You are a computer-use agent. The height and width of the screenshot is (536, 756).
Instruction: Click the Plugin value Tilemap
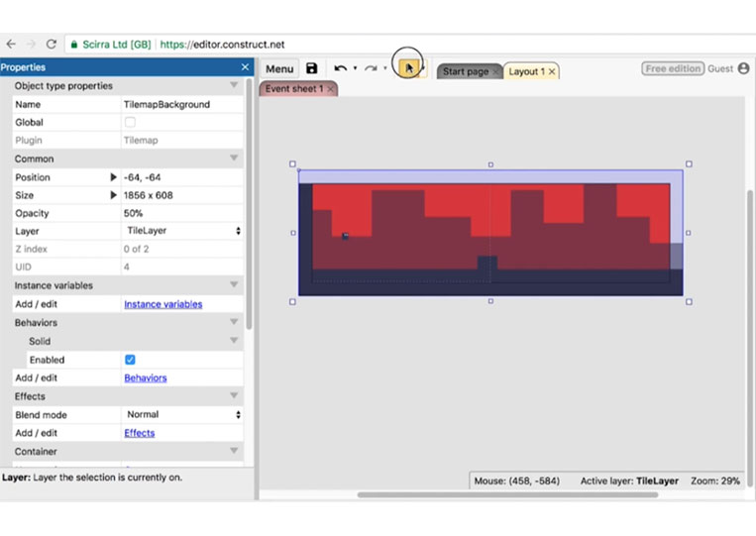point(141,141)
